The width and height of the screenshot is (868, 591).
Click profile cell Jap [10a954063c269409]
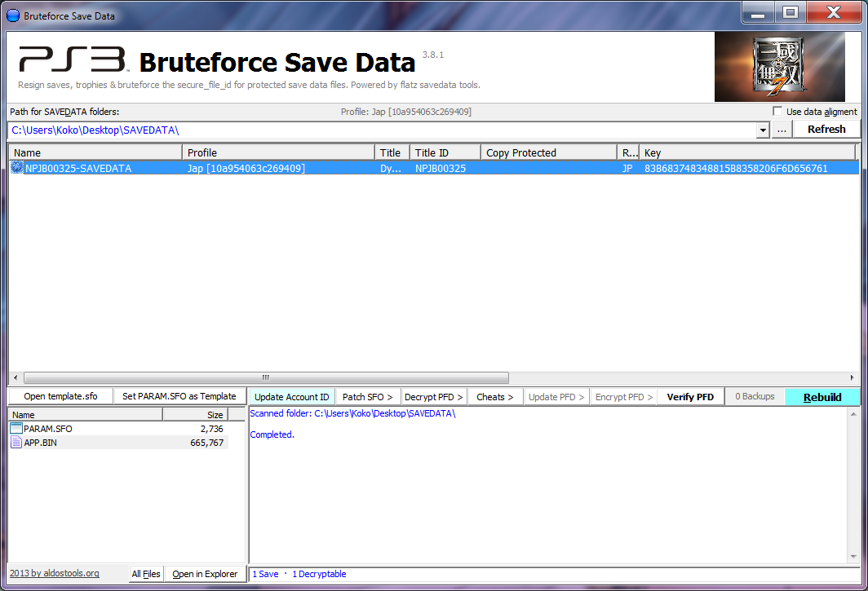click(x=246, y=168)
